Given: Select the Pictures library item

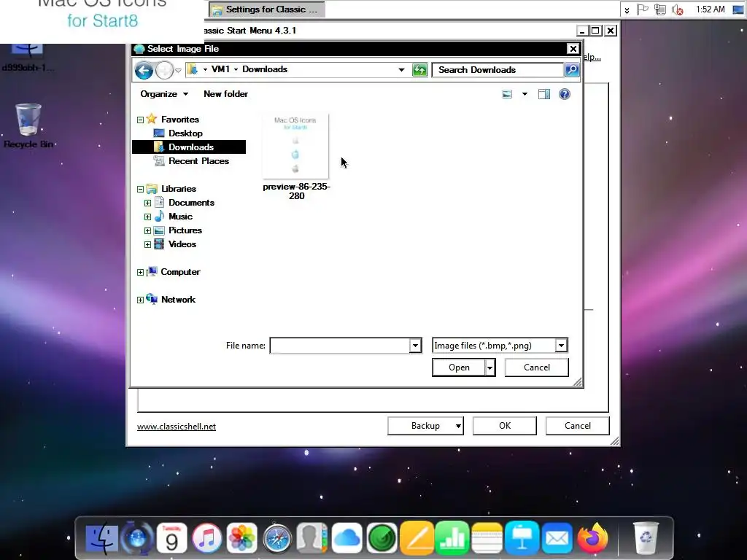Looking at the screenshot, I should point(185,230).
